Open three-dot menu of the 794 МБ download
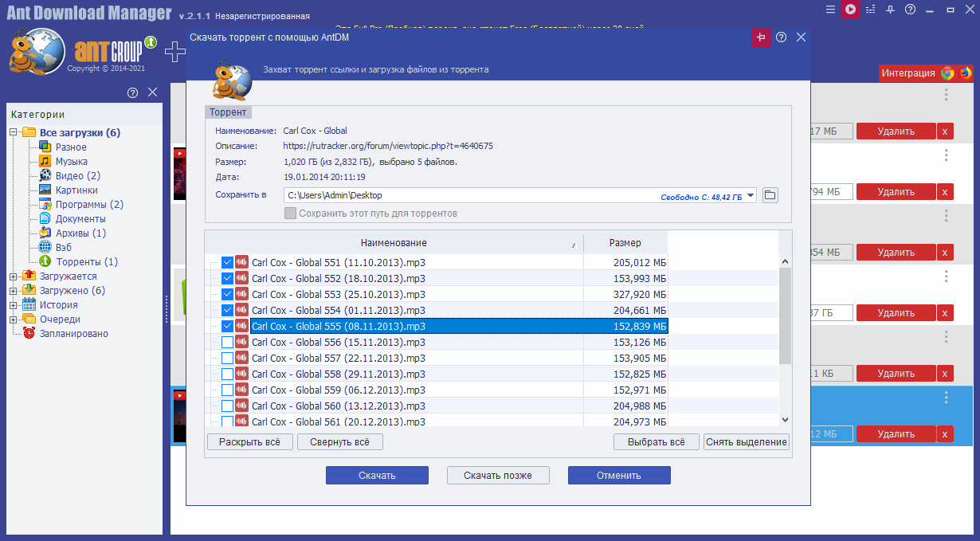 947,155
